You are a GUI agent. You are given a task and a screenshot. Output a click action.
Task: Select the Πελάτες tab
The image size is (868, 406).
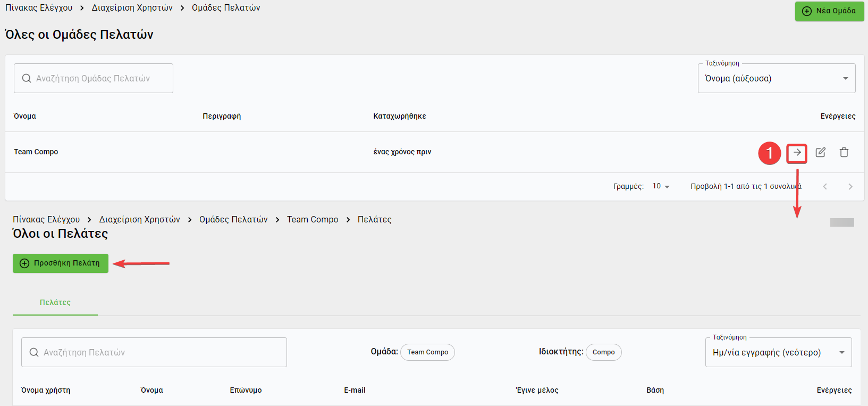tap(55, 302)
